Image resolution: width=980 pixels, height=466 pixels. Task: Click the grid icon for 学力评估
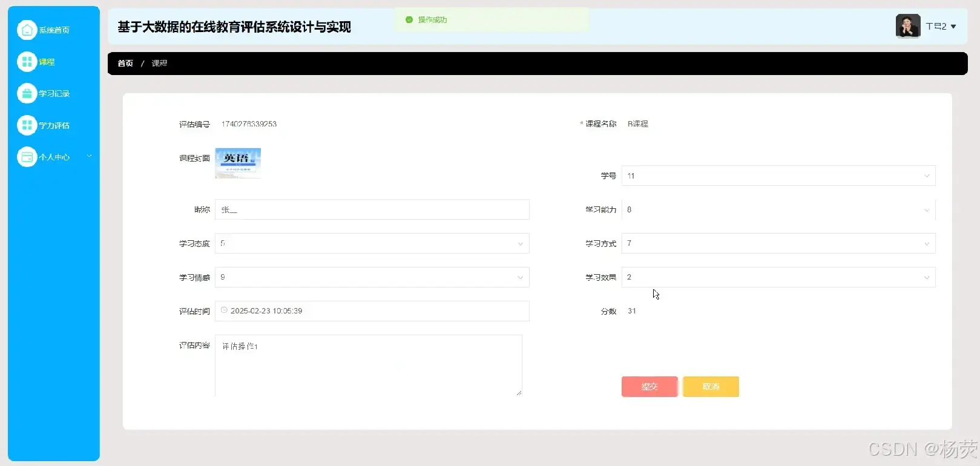(27, 125)
